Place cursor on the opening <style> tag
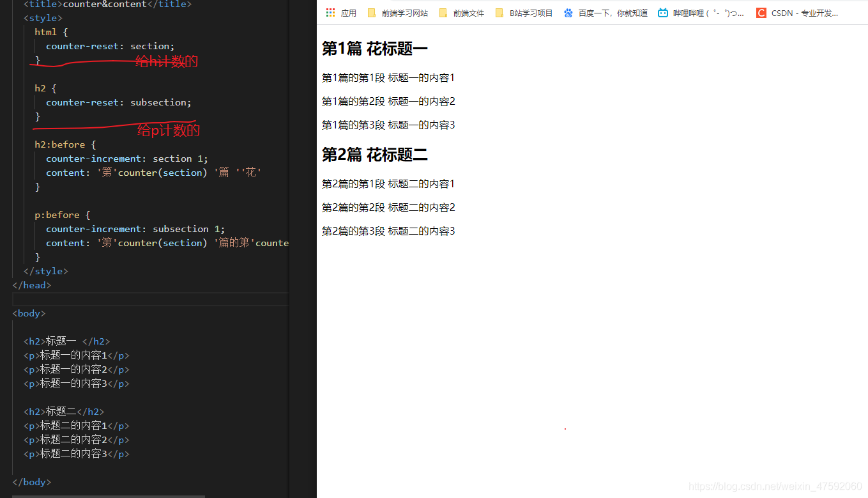The height and width of the screenshot is (498, 868). pyautogui.click(x=43, y=18)
